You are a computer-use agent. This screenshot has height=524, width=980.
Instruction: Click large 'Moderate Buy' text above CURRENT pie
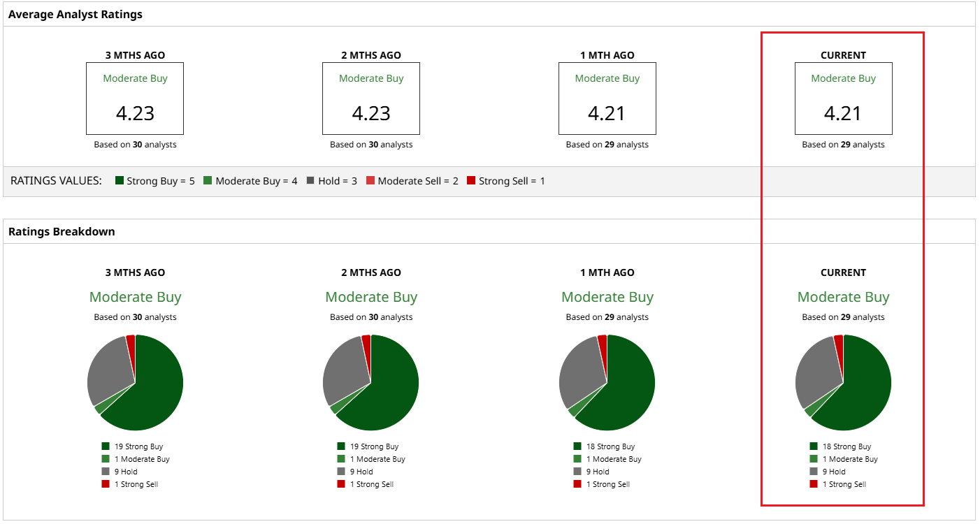844,297
